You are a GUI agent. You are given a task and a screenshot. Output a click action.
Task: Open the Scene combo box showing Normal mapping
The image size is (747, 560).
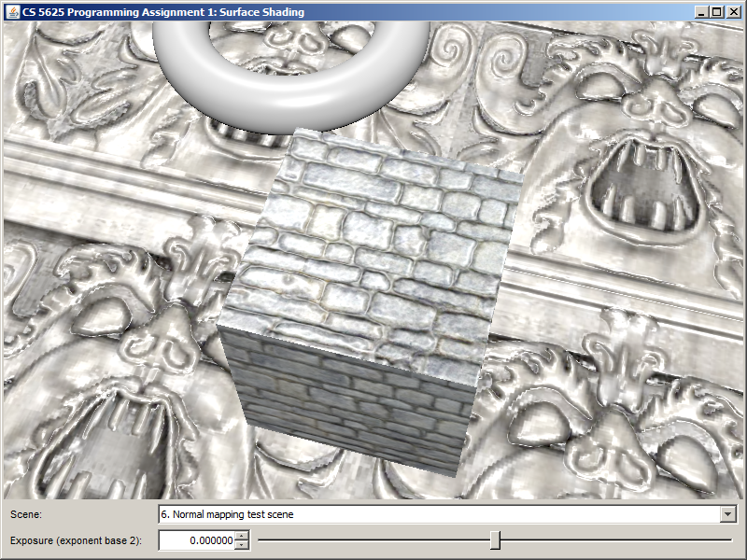[x=439, y=513]
